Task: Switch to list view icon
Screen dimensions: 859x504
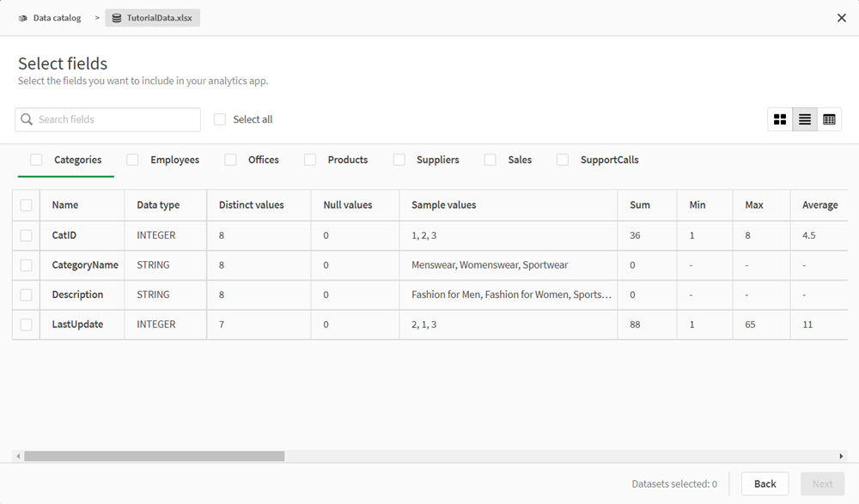Action: coord(805,119)
